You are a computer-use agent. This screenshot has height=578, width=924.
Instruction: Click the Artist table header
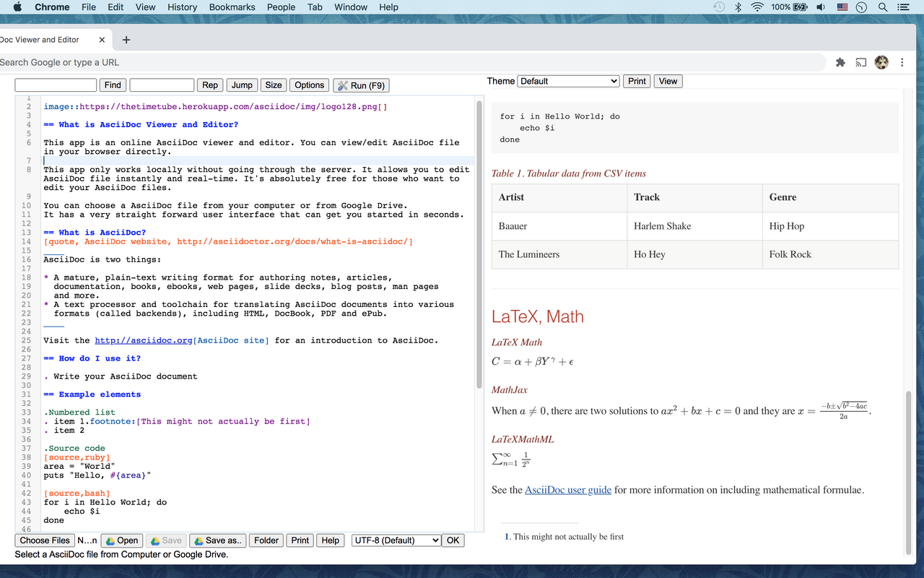coord(559,197)
